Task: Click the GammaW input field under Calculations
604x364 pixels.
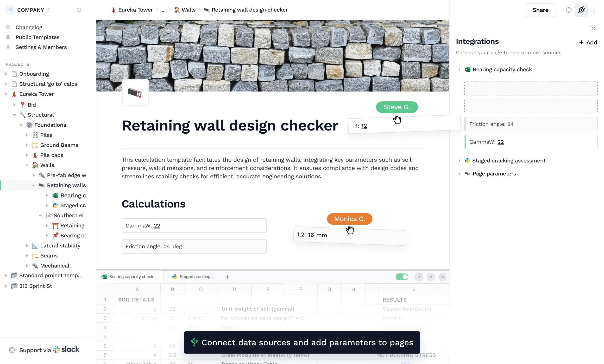Action: (194, 226)
